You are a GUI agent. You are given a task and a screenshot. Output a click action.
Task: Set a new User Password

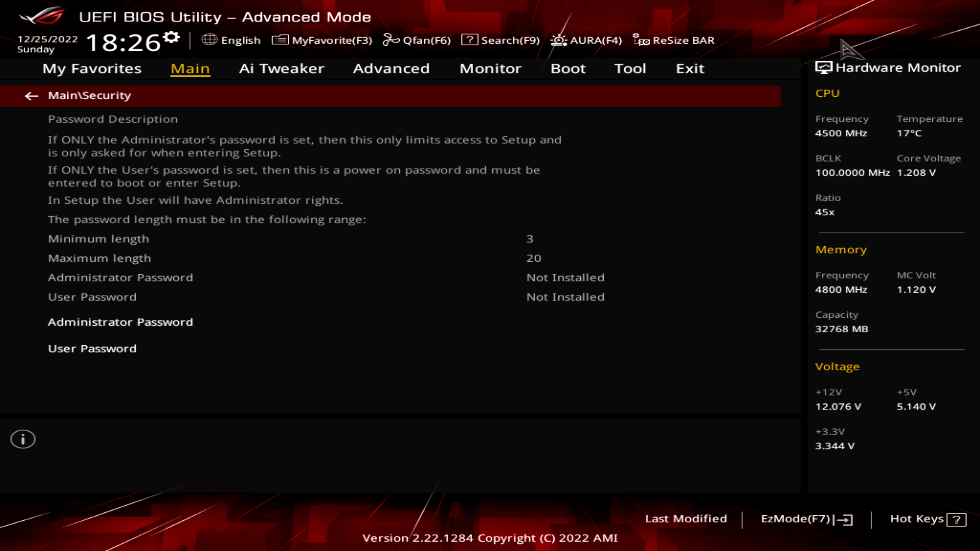click(x=92, y=349)
